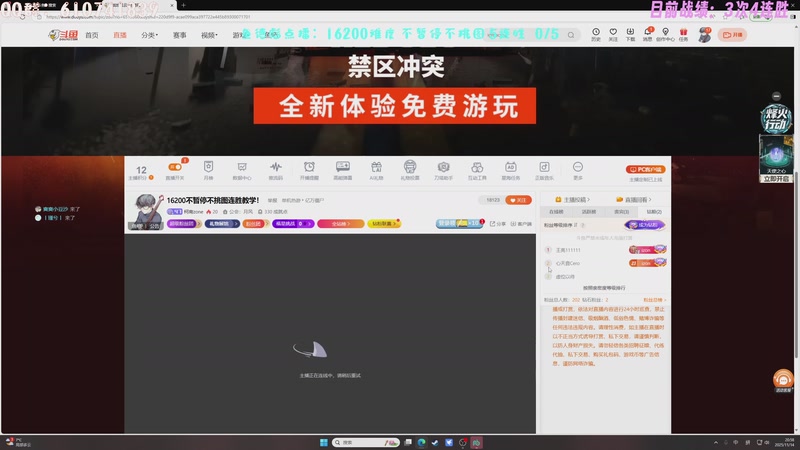
Task: Open the 月榜 badge icon
Action: coord(208,170)
